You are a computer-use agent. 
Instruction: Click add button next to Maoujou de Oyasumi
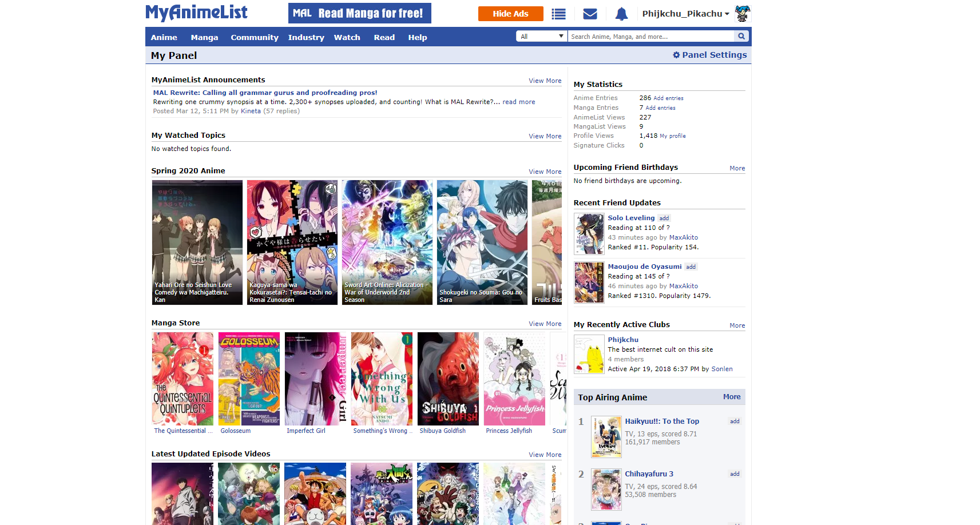(691, 267)
